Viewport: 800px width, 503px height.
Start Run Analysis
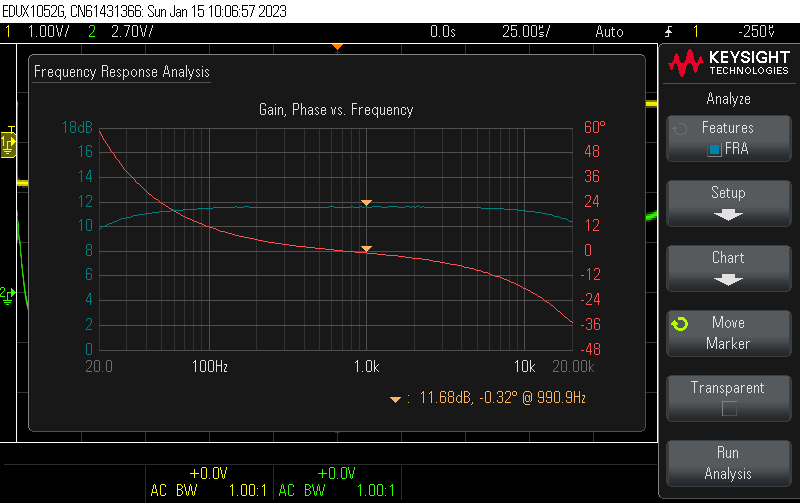(x=729, y=463)
